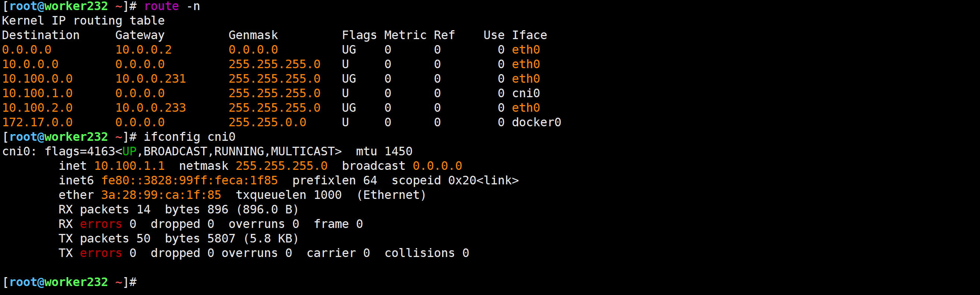Image resolution: width=980 pixels, height=295 pixels.
Task: Click the 'mtu 1450' value
Action: click(384, 151)
